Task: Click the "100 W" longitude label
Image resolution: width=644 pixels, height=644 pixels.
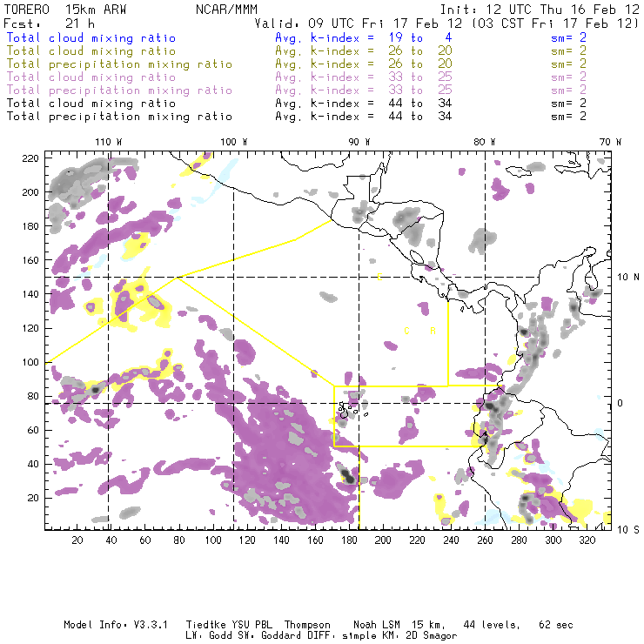Action: click(x=234, y=142)
